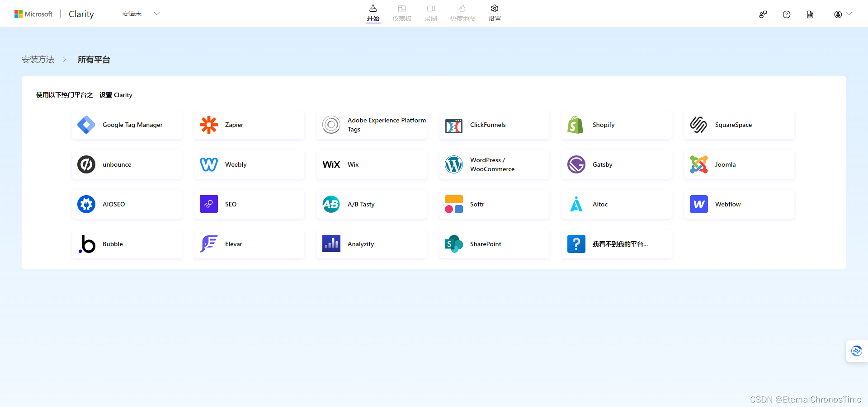Click the Google Tag Manager logo icon
This screenshot has height=407, width=868.
pyautogui.click(x=86, y=125)
